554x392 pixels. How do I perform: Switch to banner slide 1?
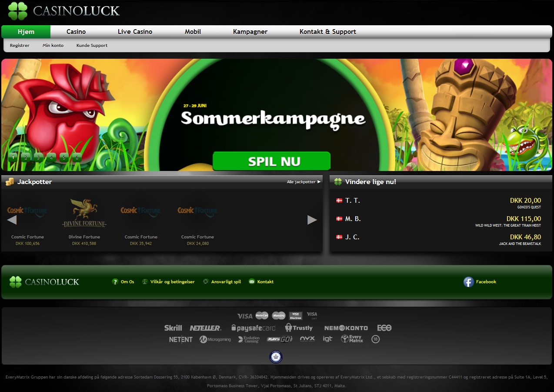pyautogui.click(x=13, y=157)
